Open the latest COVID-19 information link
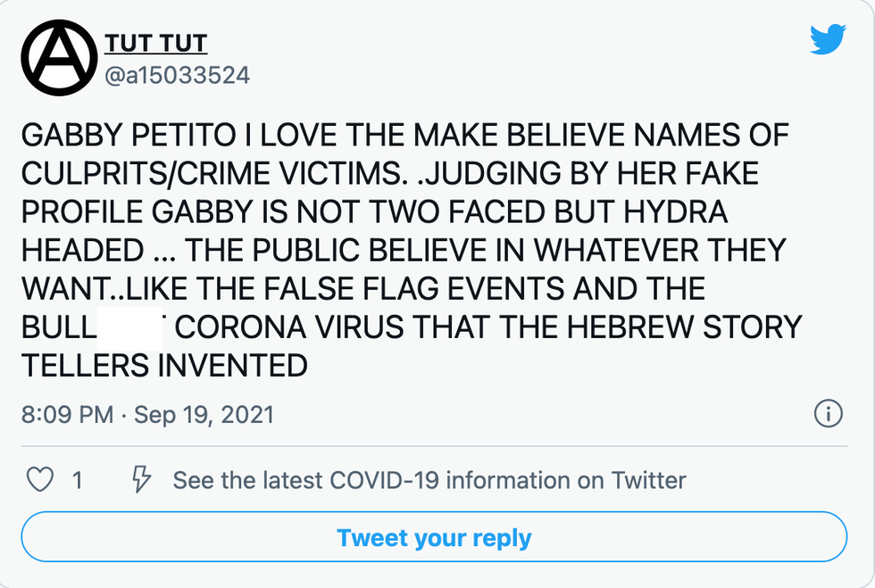 tap(429, 480)
